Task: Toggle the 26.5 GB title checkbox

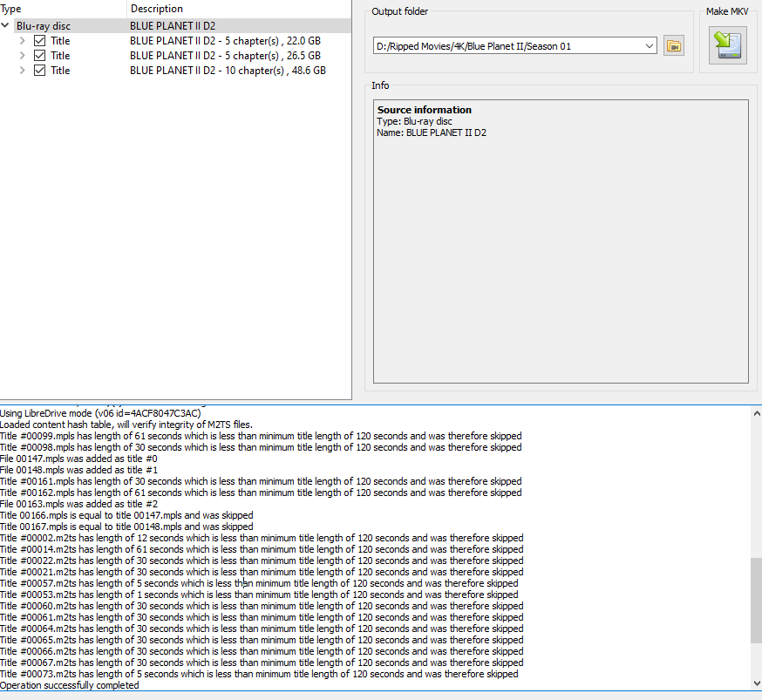Action: pos(40,56)
